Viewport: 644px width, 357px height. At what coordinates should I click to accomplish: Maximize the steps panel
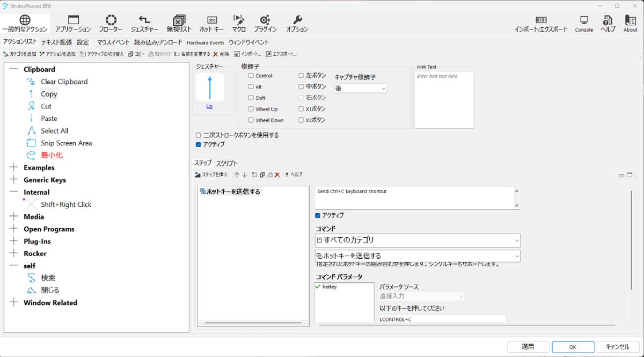(x=630, y=175)
